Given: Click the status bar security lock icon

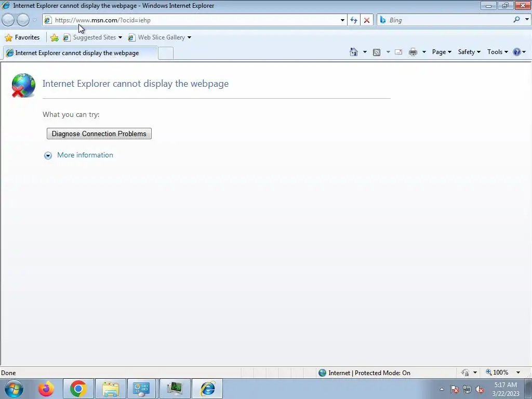Looking at the screenshot, I should click(x=465, y=373).
